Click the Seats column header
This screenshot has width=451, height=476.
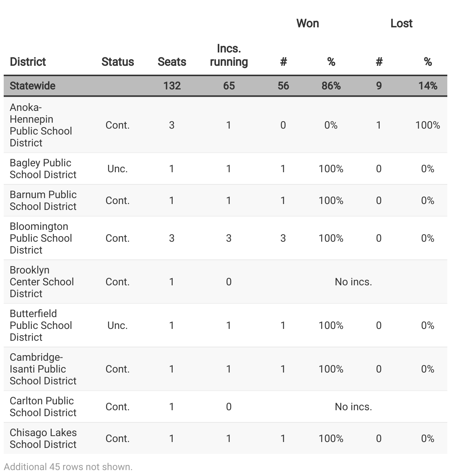click(172, 62)
